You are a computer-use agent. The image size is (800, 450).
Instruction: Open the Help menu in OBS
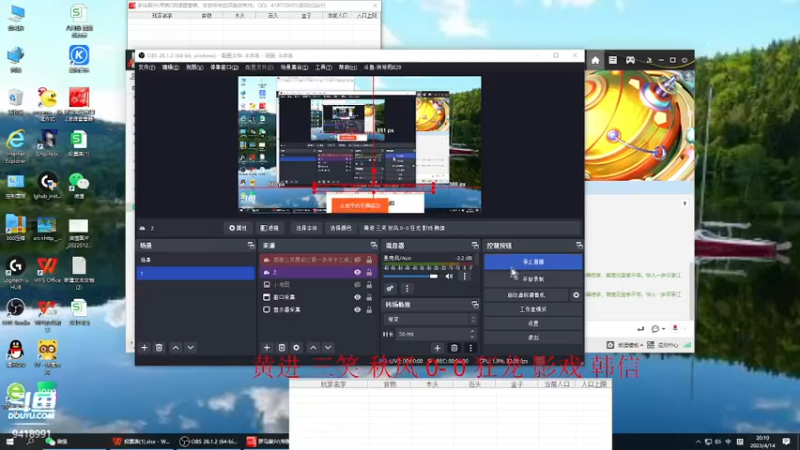point(348,67)
